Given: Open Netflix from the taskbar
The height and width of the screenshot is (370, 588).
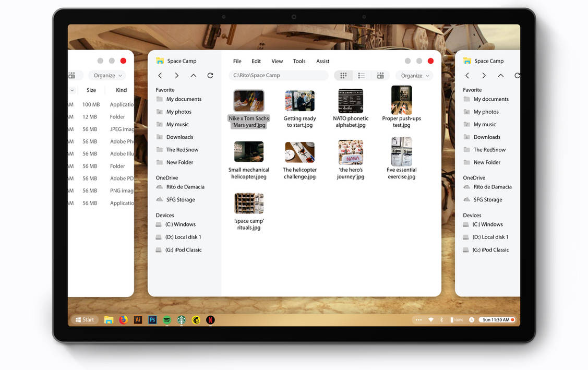Looking at the screenshot, I should coord(210,320).
